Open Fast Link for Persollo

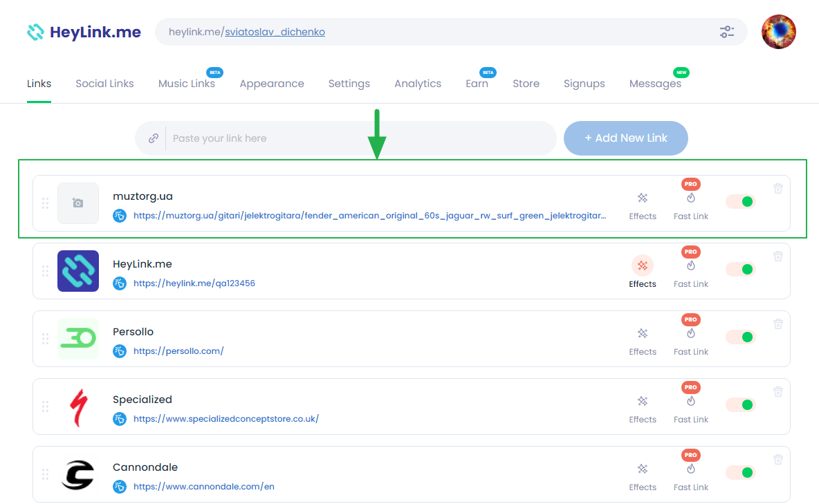(x=690, y=342)
